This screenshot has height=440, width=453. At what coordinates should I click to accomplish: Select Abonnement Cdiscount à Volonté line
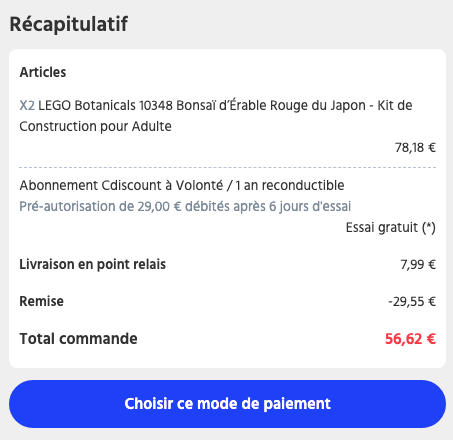[x=182, y=185]
